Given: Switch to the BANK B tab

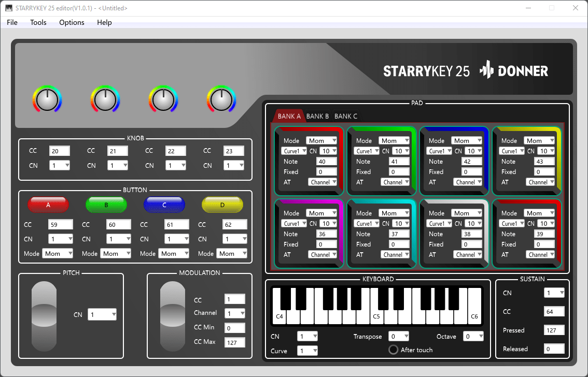Looking at the screenshot, I should click(317, 116).
